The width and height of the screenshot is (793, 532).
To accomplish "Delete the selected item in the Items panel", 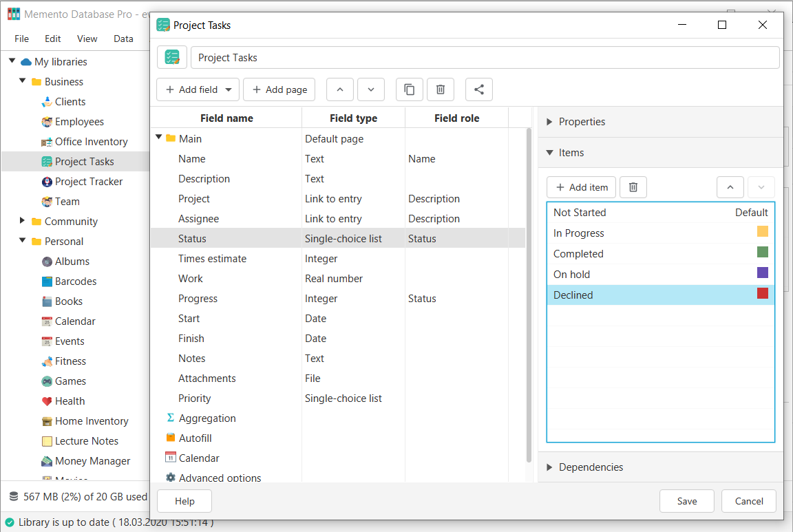I will [x=633, y=187].
